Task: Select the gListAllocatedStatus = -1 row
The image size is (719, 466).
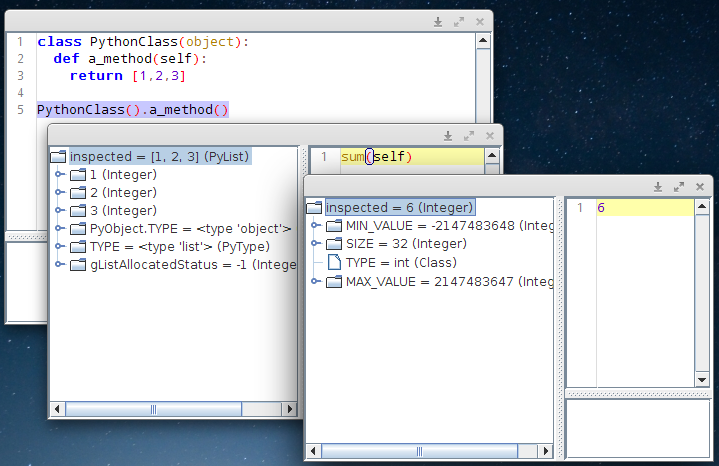Action: [x=193, y=265]
